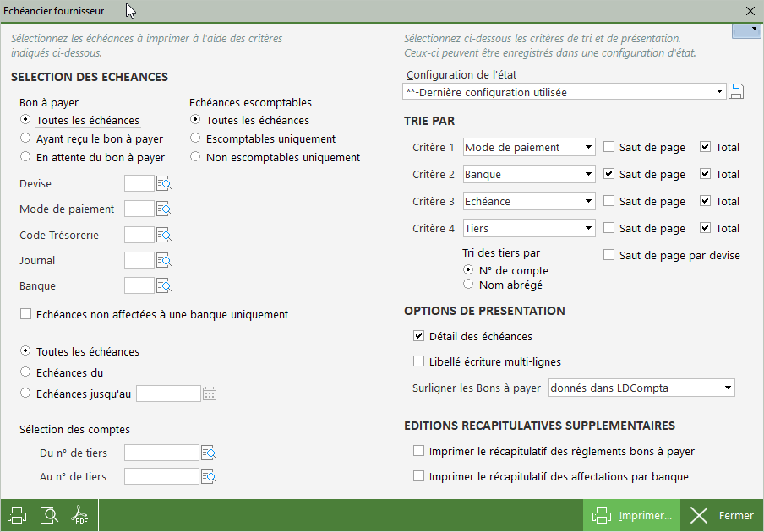Open the Banque lookup search icon
Image resolution: width=764 pixels, height=532 pixels.
(164, 286)
